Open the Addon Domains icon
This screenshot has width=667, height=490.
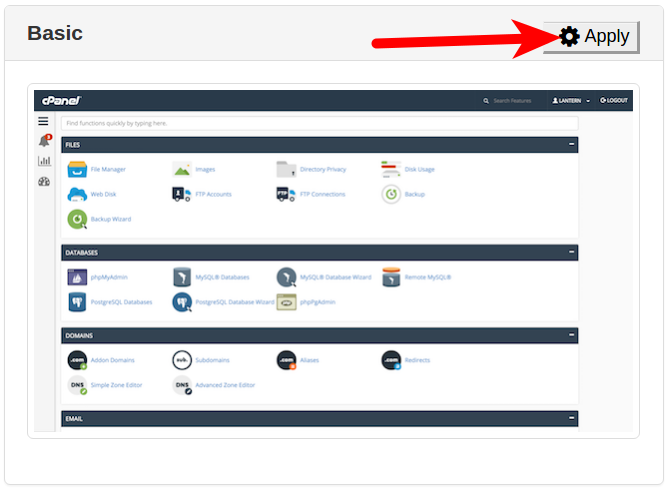[x=77, y=360]
